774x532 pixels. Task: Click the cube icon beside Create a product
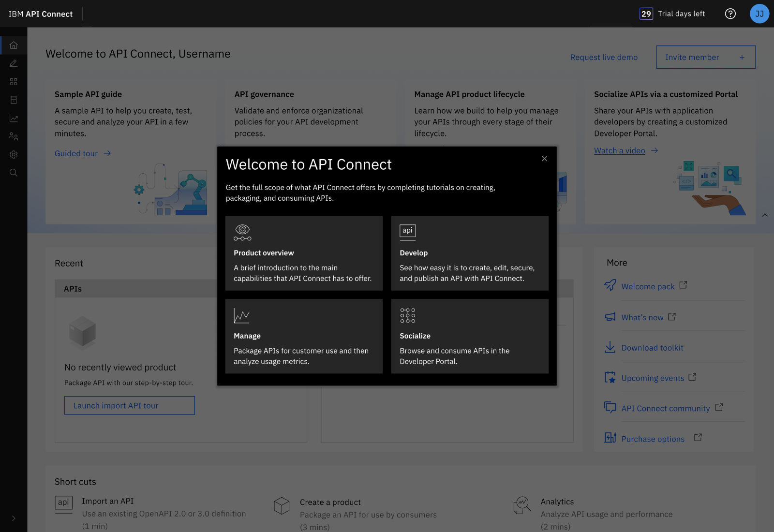coord(282,506)
